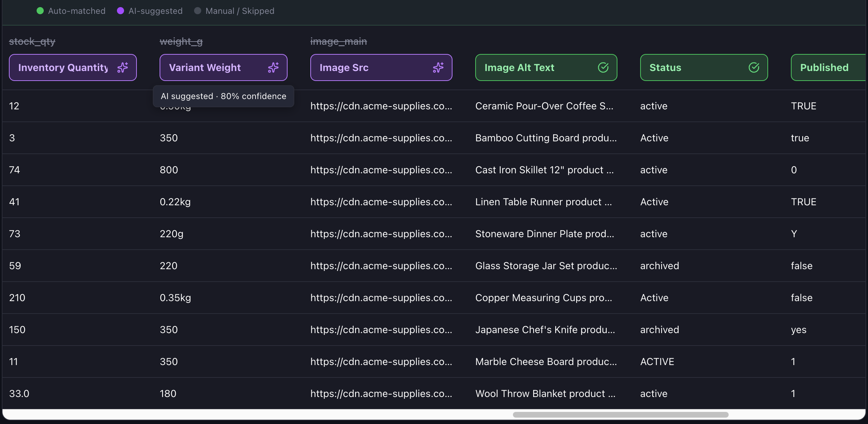Click the archived status for Glass Storage Jar
868x424 pixels.
point(660,266)
